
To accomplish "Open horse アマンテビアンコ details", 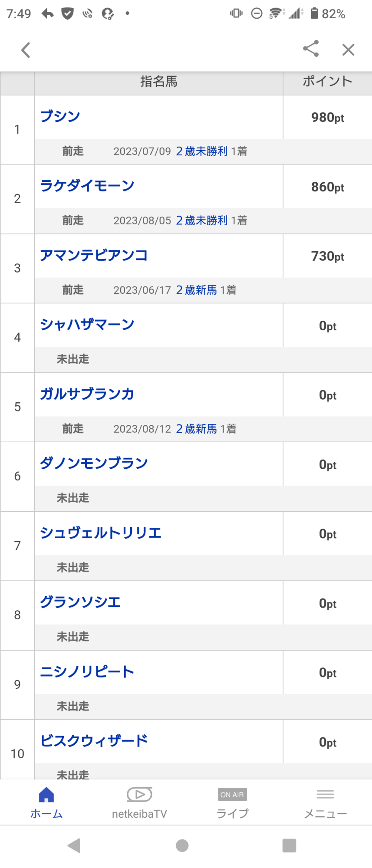I will coord(94,255).
